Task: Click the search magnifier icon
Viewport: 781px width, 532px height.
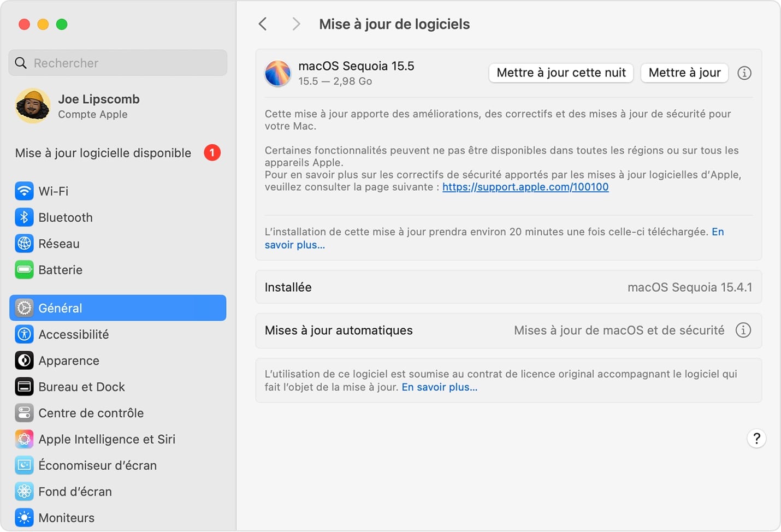Action: pyautogui.click(x=21, y=63)
